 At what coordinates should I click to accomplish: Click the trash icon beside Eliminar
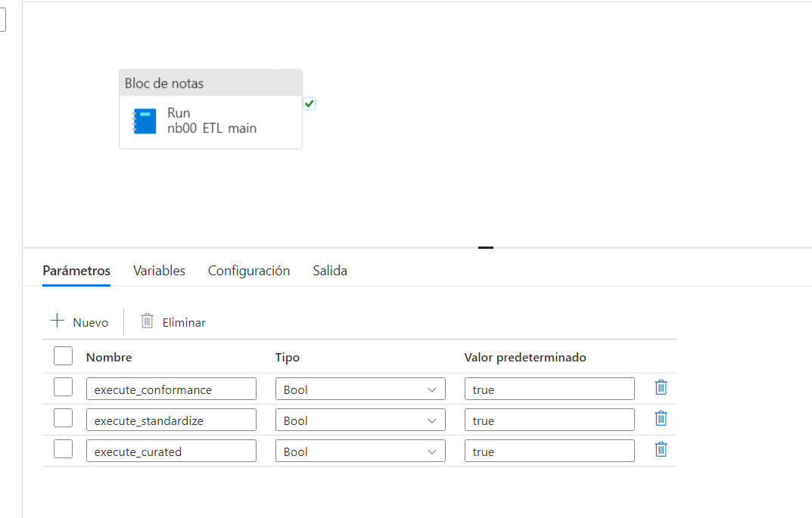pyautogui.click(x=148, y=321)
